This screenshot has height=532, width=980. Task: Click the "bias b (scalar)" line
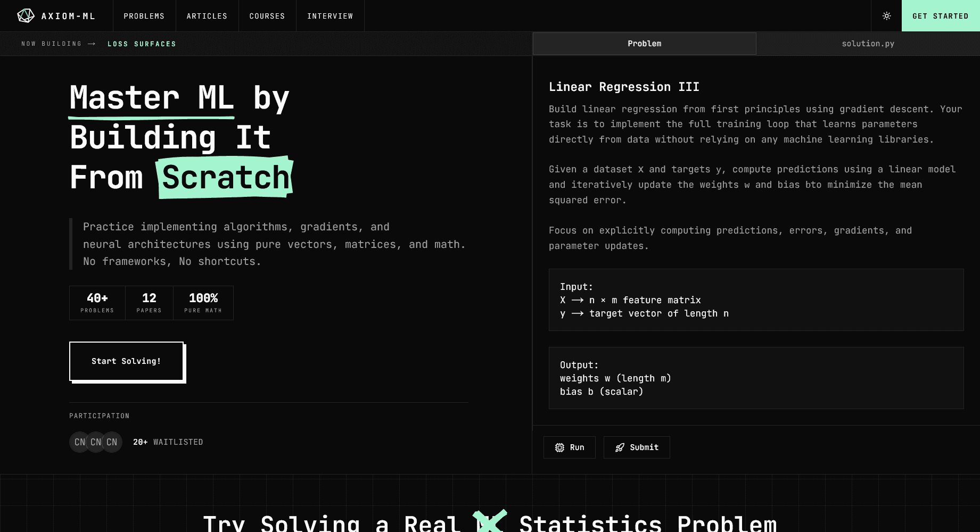(602, 392)
